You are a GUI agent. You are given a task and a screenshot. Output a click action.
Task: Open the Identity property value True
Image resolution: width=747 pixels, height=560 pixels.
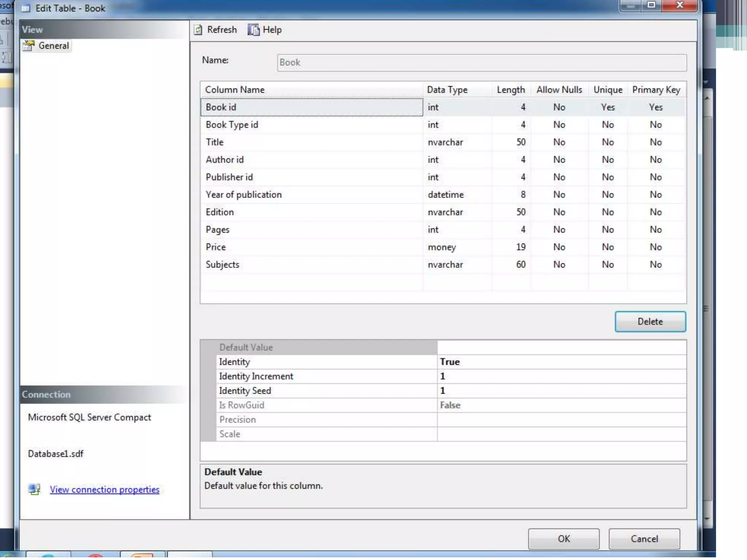pyautogui.click(x=562, y=362)
